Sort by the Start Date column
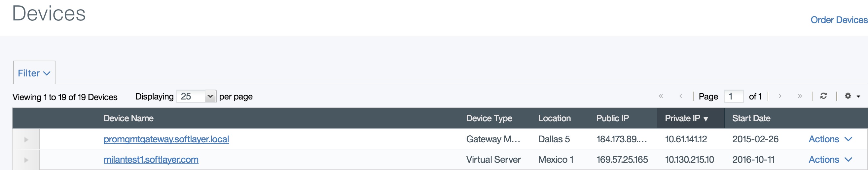 751,118
